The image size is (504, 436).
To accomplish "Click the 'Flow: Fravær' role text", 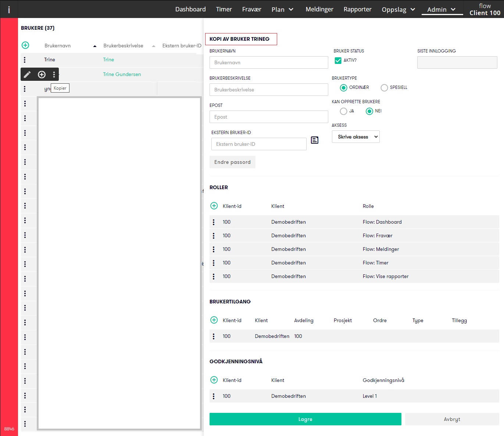I will coord(378,235).
